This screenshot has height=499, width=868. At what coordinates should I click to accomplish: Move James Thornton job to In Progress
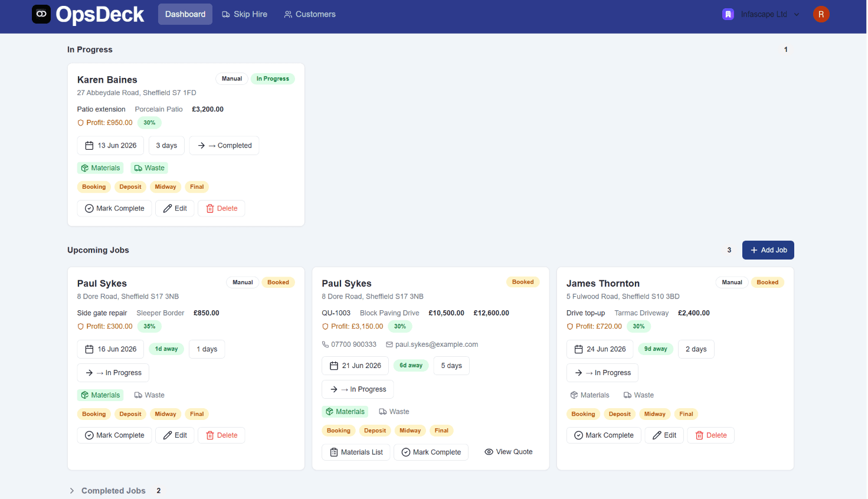(602, 373)
